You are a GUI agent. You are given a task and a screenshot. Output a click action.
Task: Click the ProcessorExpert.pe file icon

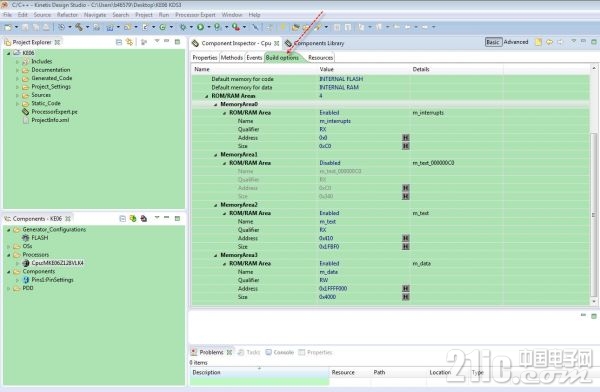pos(25,112)
